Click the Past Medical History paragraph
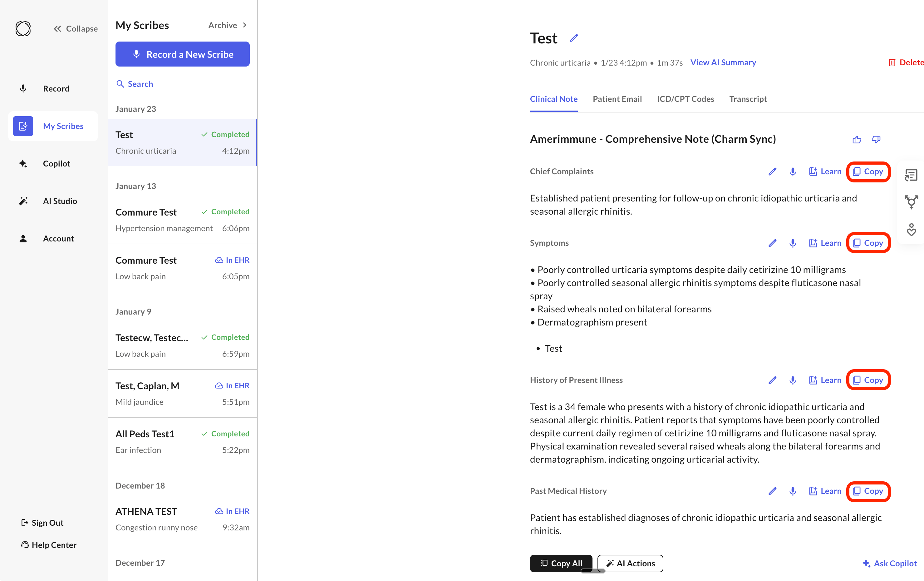Screen dimensions: 924x581 [x=706, y=524]
